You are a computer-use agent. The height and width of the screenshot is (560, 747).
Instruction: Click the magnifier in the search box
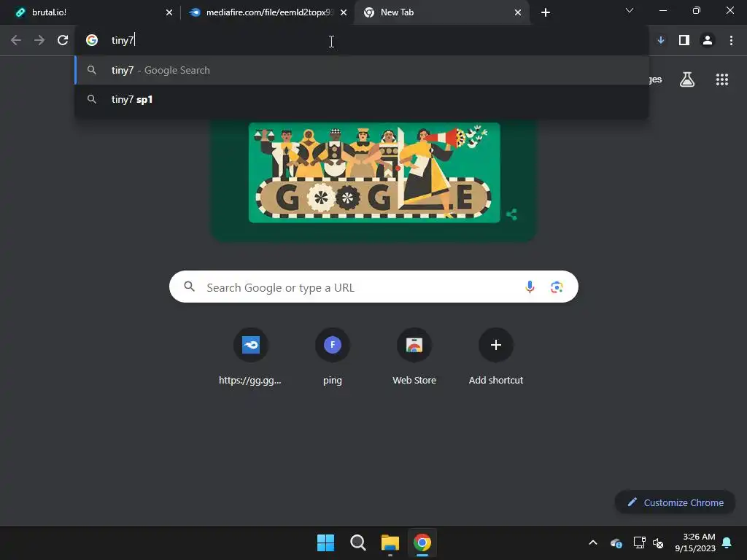[190, 287]
